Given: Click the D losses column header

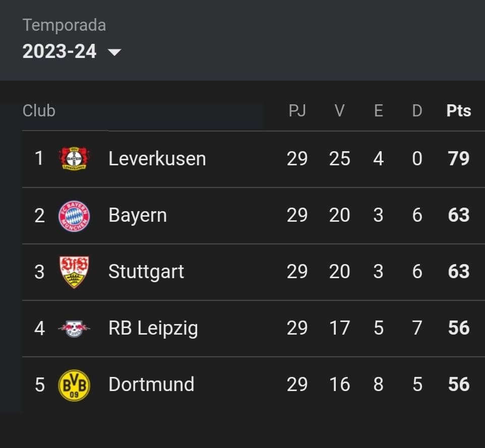Looking at the screenshot, I should click(x=417, y=110).
